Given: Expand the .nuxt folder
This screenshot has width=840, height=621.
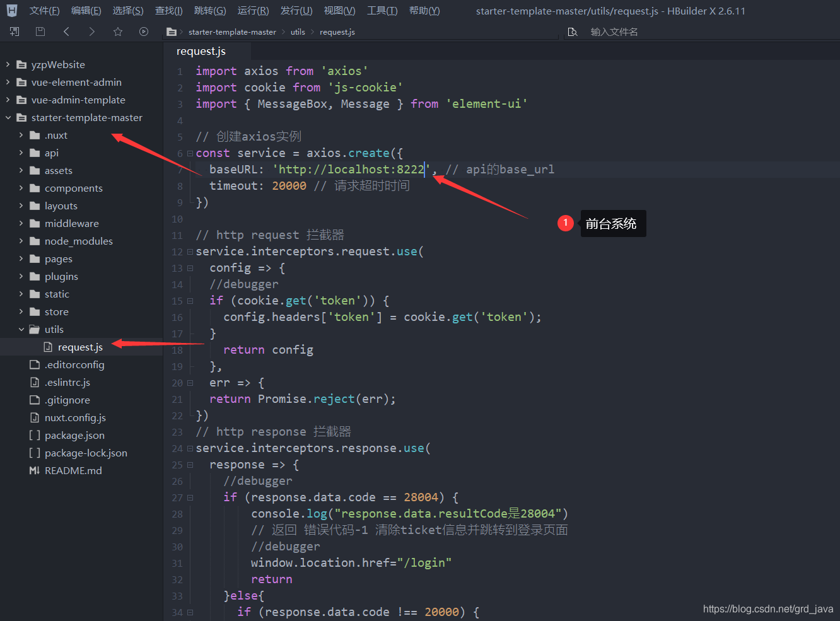Looking at the screenshot, I should (21, 135).
